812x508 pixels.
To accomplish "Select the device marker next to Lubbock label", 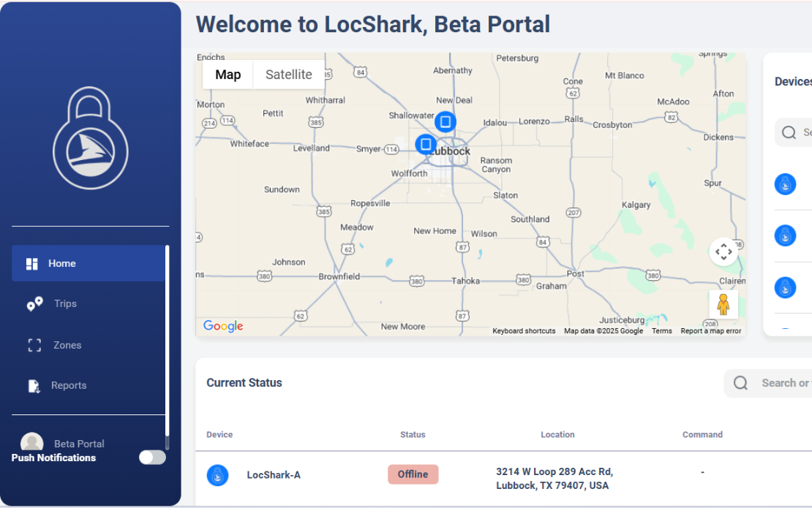I will 426,144.
